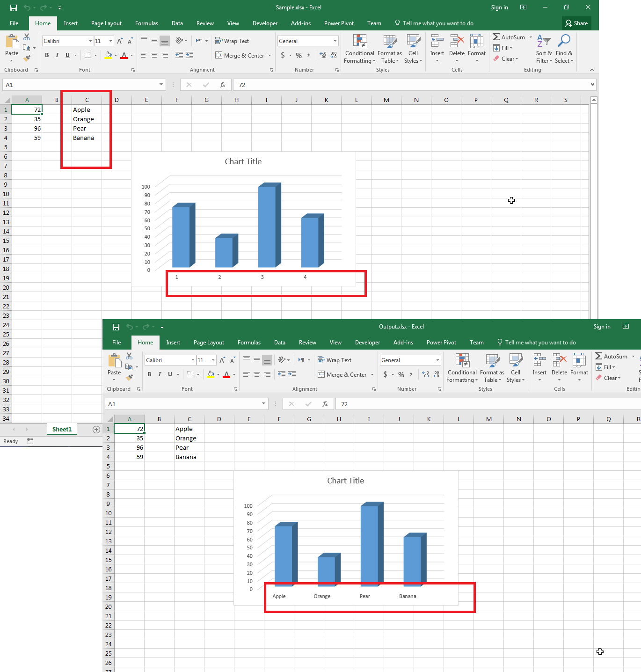Click the Share button in Sample.xlsx
The height and width of the screenshot is (672, 641).
(576, 23)
